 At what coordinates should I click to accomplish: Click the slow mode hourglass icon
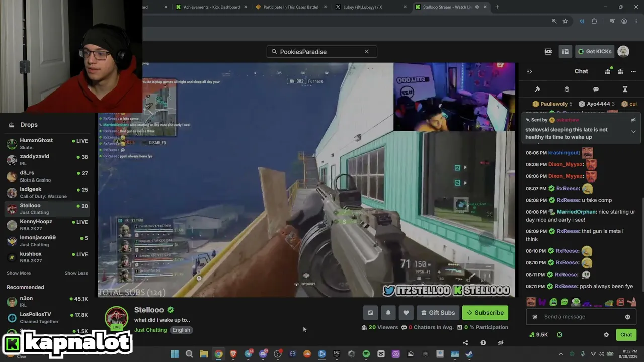click(x=625, y=89)
